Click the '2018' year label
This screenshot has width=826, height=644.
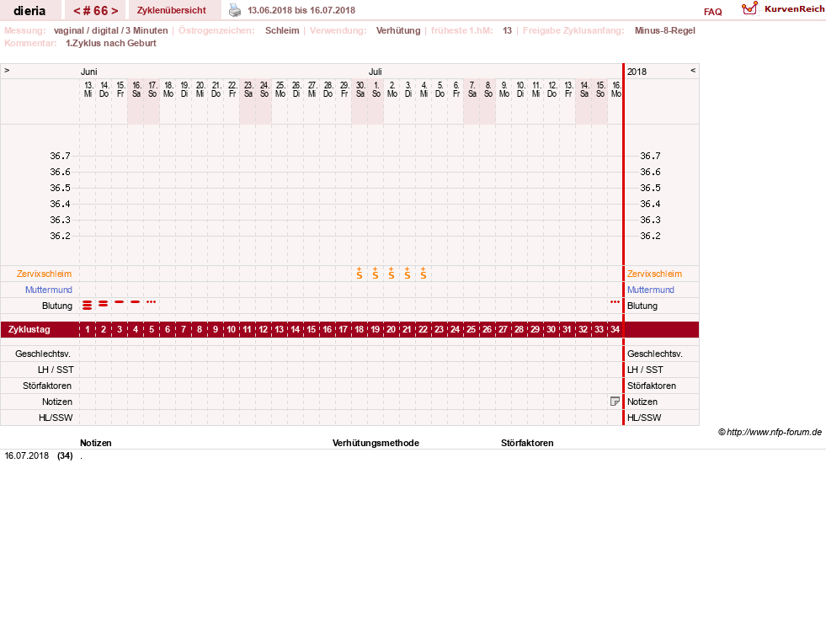pyautogui.click(x=637, y=72)
